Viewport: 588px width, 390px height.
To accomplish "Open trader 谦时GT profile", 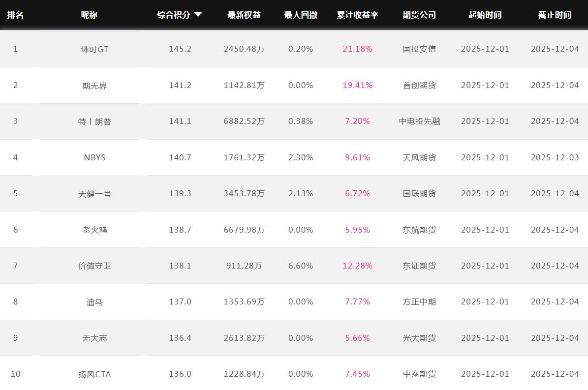I will point(94,49).
